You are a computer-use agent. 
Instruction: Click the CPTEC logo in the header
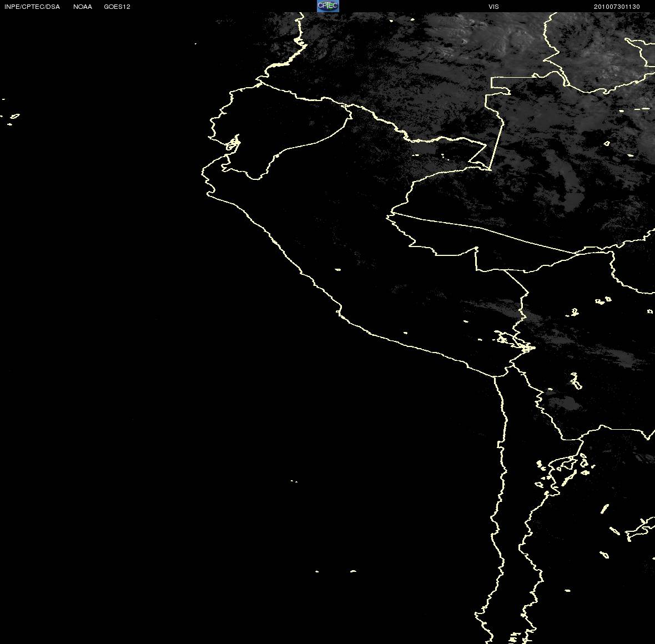[328, 6]
